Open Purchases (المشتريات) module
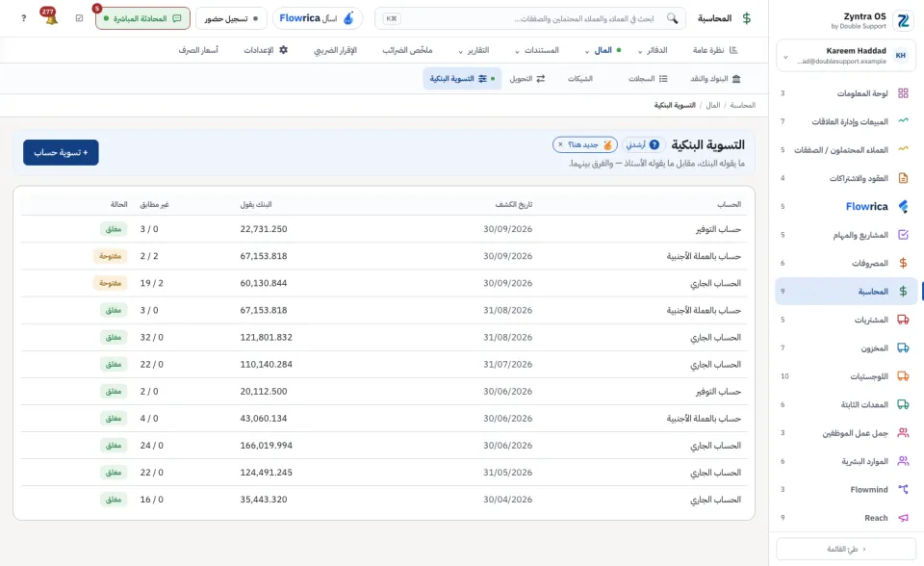This screenshot has width=924, height=566. [x=846, y=320]
